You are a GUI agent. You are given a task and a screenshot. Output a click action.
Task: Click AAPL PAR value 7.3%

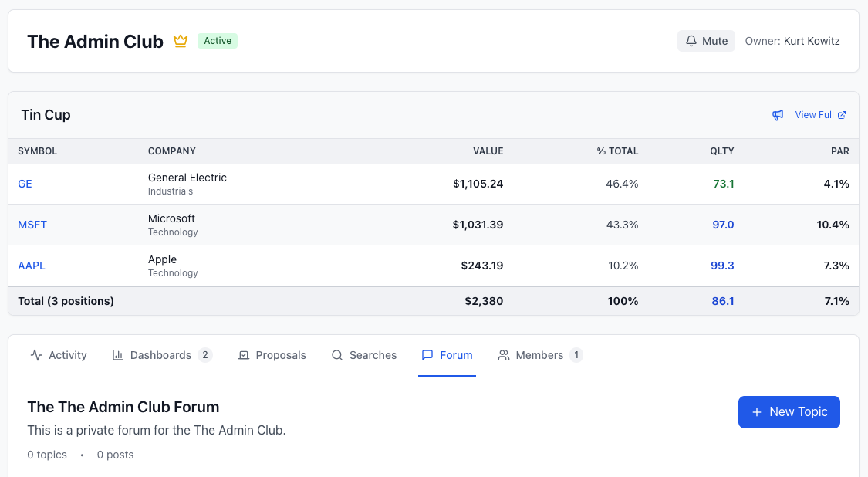pyautogui.click(x=836, y=266)
